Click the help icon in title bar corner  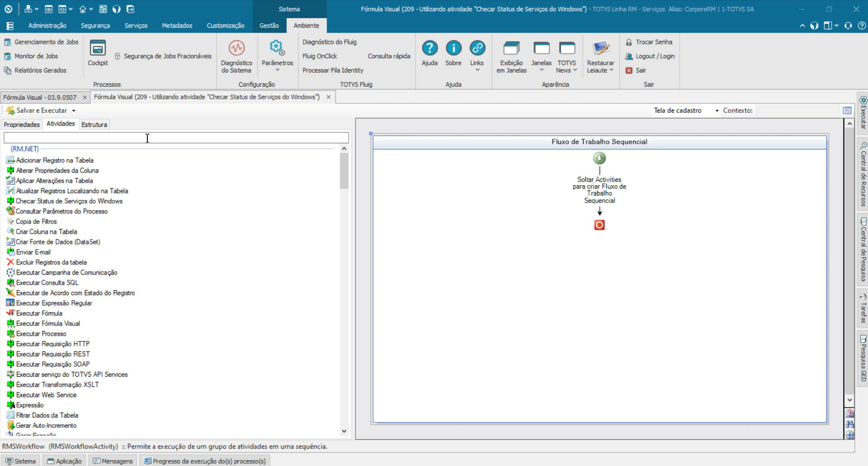pyautogui.click(x=862, y=25)
